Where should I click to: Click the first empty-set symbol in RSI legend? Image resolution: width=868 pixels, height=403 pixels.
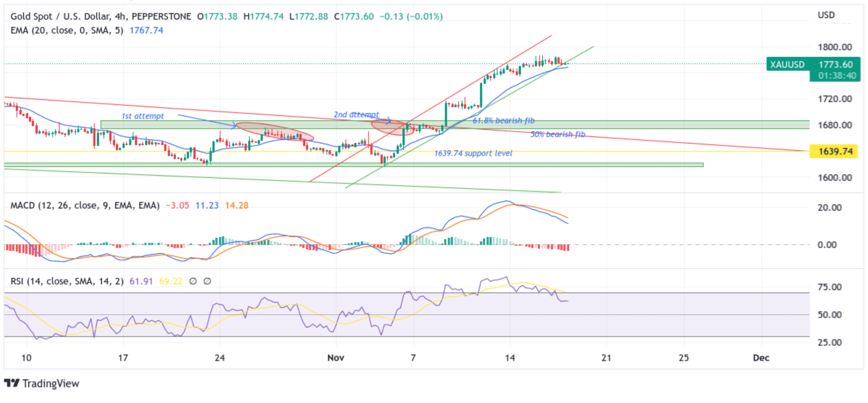pos(193,281)
